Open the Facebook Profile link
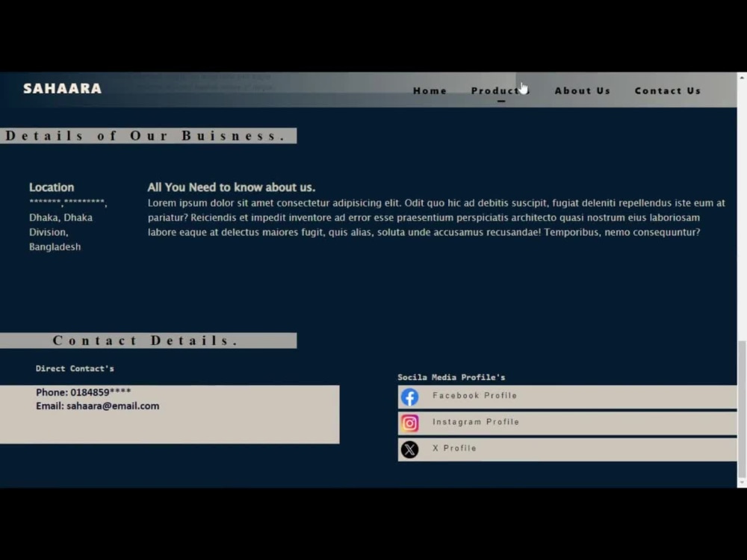Image resolution: width=747 pixels, height=560 pixels. 568,396
